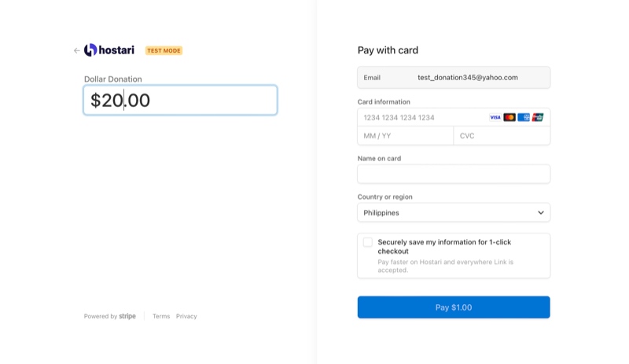Select the MM / YY expiry field
The image size is (629, 364).
tap(405, 136)
